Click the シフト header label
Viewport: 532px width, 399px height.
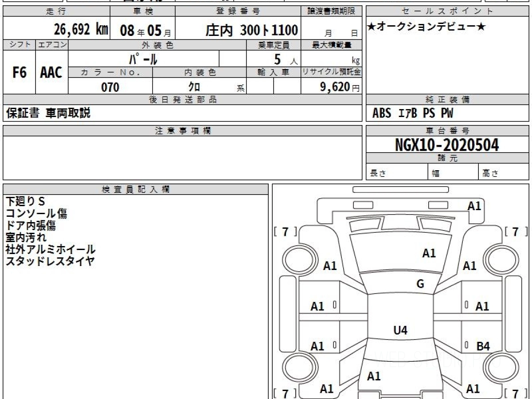pyautogui.click(x=20, y=45)
